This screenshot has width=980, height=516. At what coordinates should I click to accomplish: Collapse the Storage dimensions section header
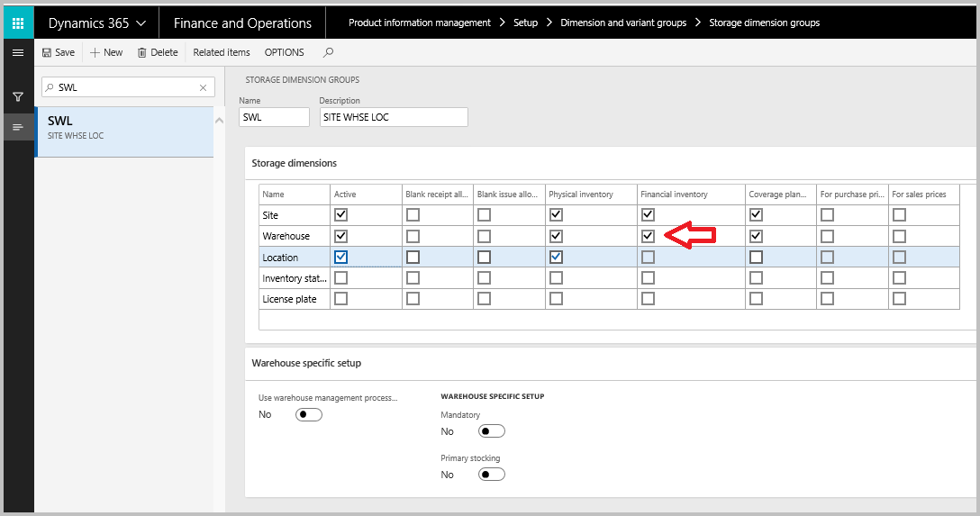(x=295, y=163)
